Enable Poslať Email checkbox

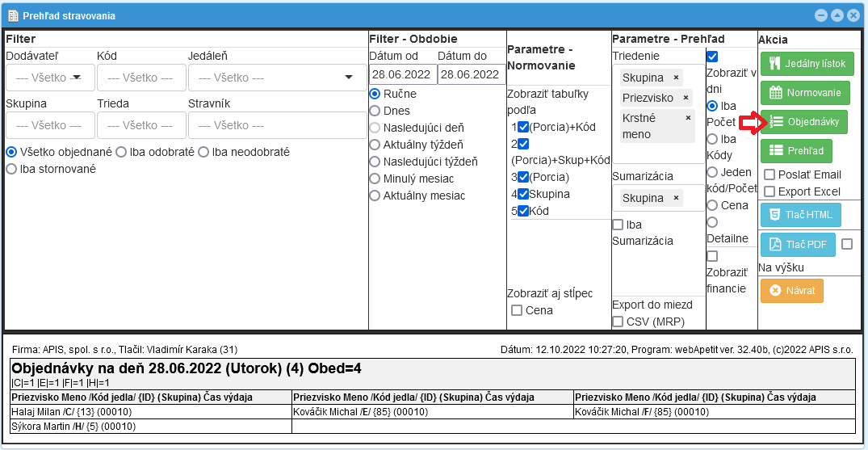coord(769,175)
